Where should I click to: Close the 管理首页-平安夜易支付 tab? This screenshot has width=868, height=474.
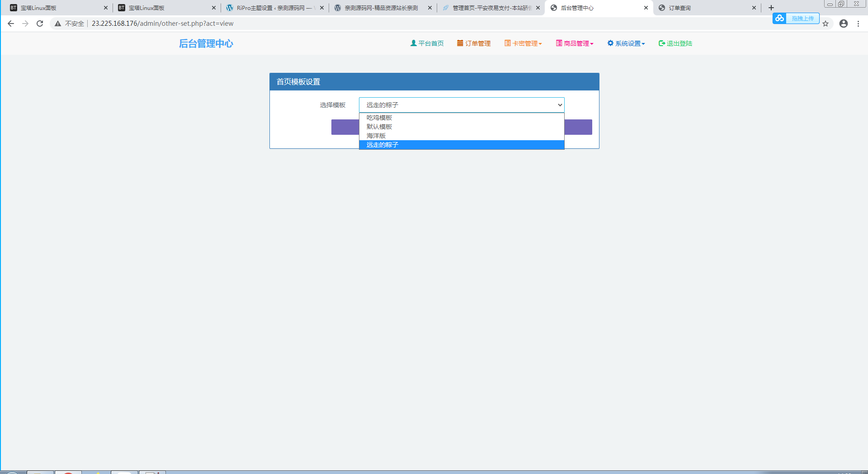coord(538,8)
